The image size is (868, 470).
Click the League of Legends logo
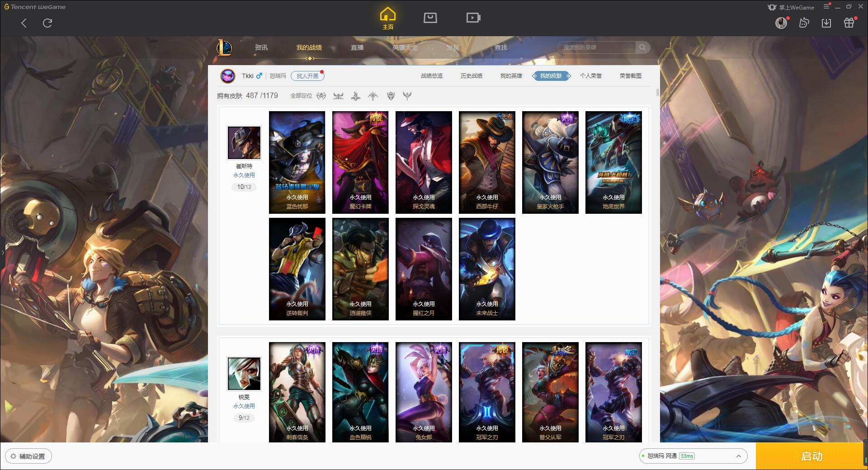(x=224, y=47)
